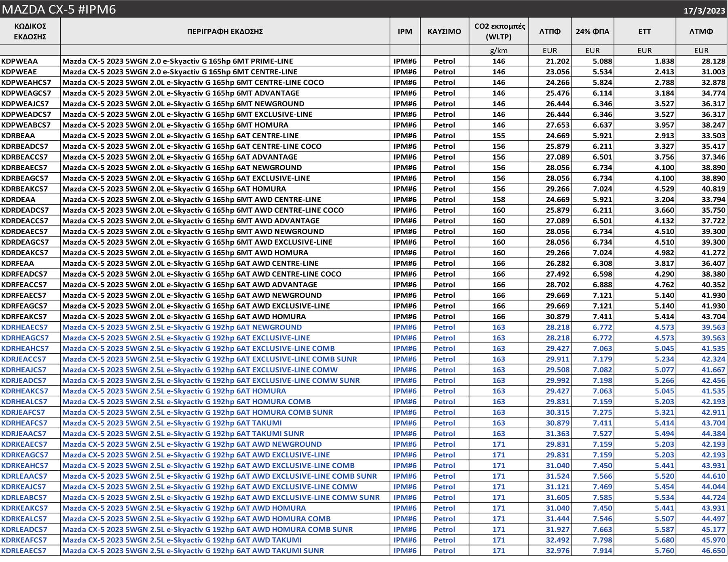
Task: Select code KDRFEAA for 6AT AWD CENTRE-LINE
Action: point(18,263)
